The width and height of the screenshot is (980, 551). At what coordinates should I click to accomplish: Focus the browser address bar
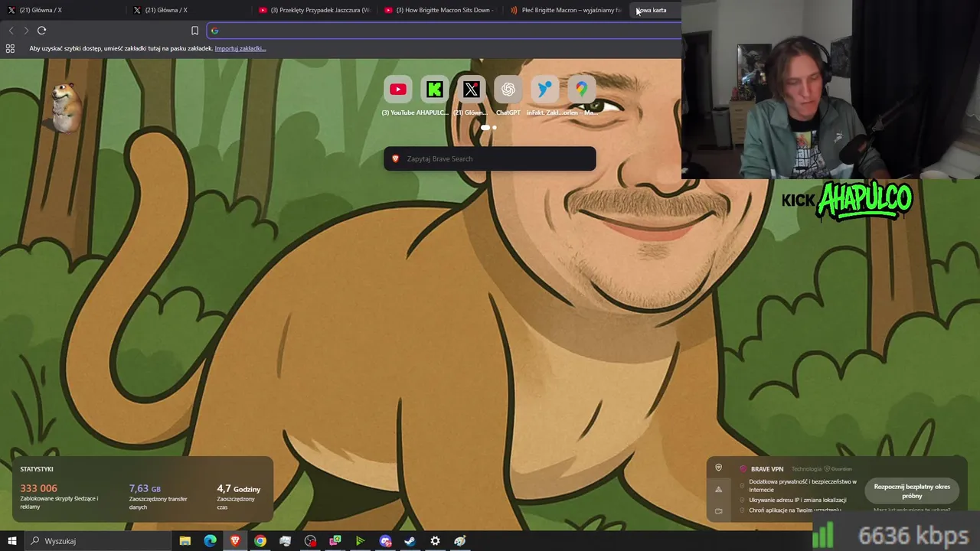444,31
